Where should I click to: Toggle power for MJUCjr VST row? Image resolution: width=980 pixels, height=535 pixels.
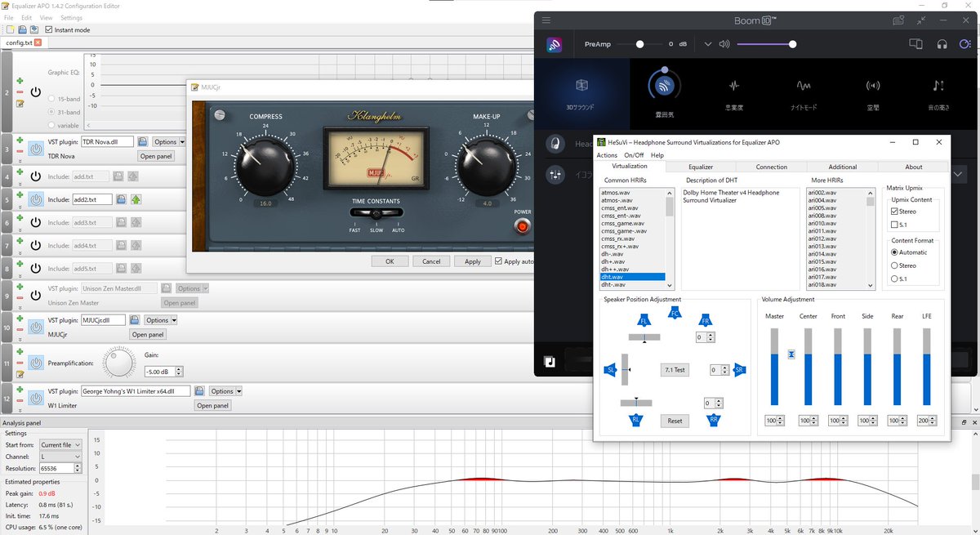(x=36, y=327)
